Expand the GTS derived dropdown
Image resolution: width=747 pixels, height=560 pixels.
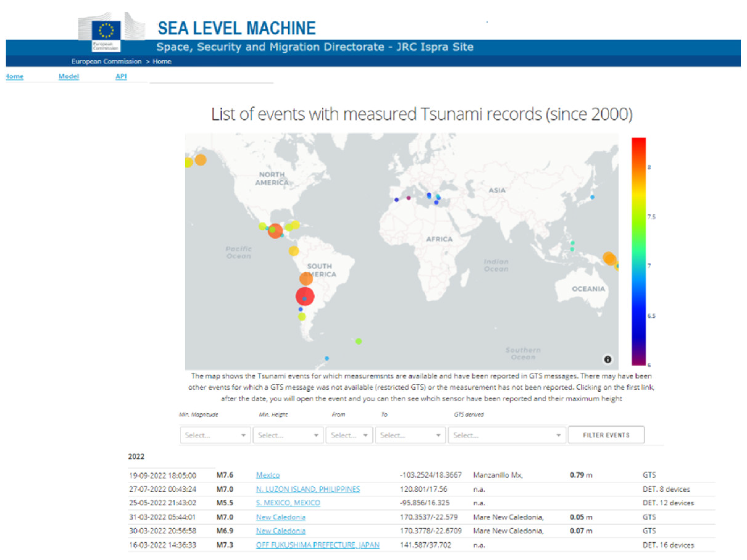[507, 435]
